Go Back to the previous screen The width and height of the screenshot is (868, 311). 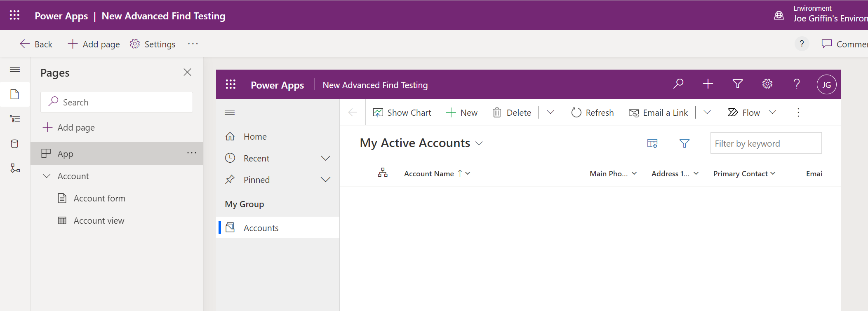36,44
